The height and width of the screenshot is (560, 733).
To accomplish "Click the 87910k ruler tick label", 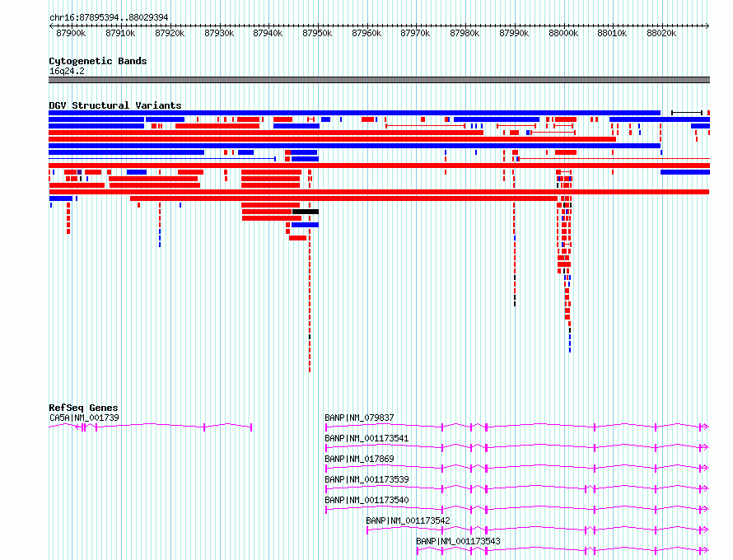I will tap(120, 33).
